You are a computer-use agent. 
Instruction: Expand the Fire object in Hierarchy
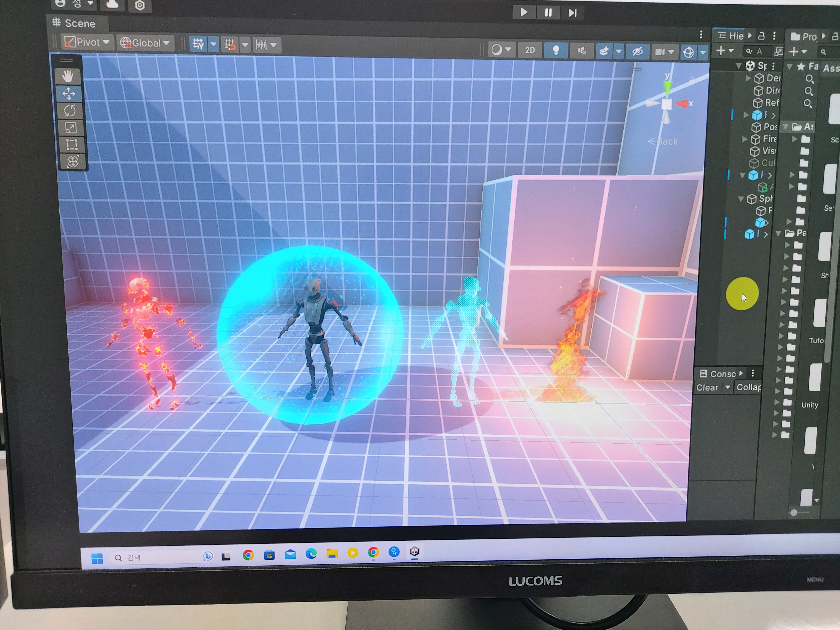[x=745, y=139]
